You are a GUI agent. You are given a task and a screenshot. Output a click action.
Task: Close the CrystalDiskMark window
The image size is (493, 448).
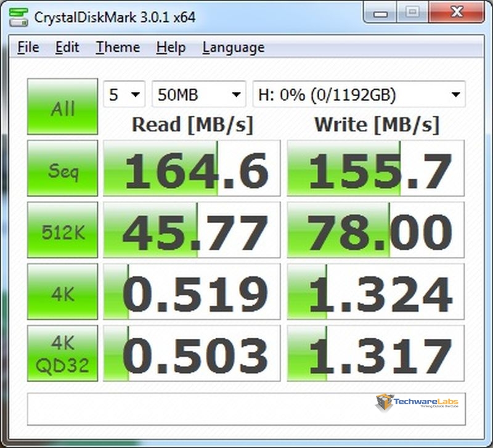tap(457, 12)
